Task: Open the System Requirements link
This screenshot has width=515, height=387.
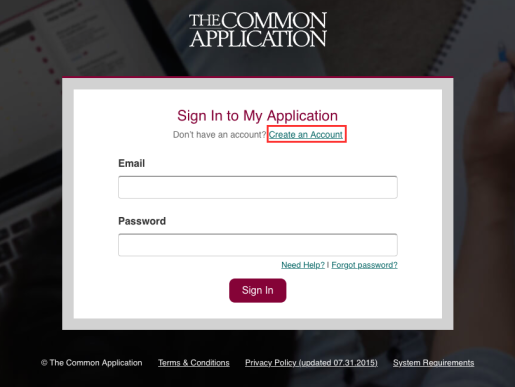Action: (433, 363)
